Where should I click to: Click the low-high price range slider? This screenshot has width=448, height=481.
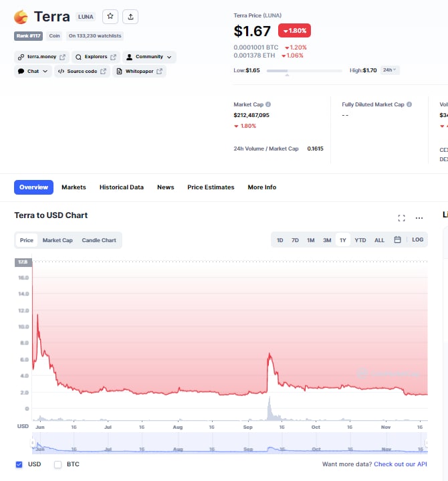(306, 70)
